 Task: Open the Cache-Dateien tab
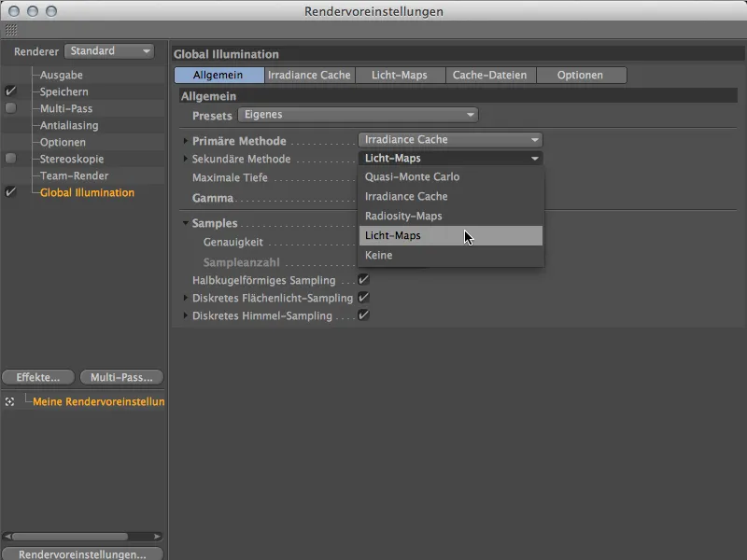pyautogui.click(x=490, y=75)
